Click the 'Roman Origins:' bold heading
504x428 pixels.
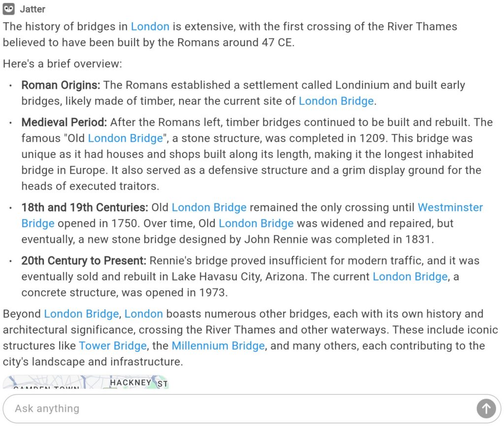click(61, 85)
